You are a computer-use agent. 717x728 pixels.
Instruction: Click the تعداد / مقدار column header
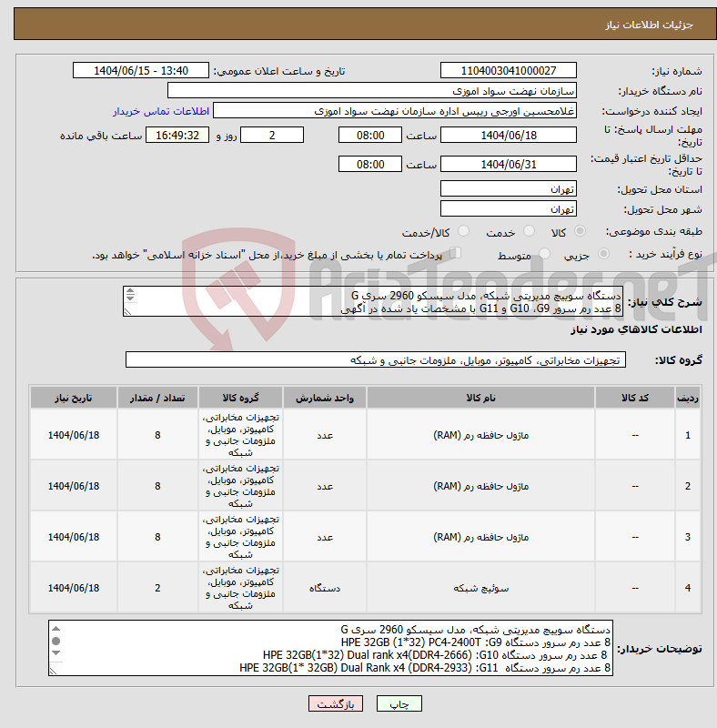point(157,398)
